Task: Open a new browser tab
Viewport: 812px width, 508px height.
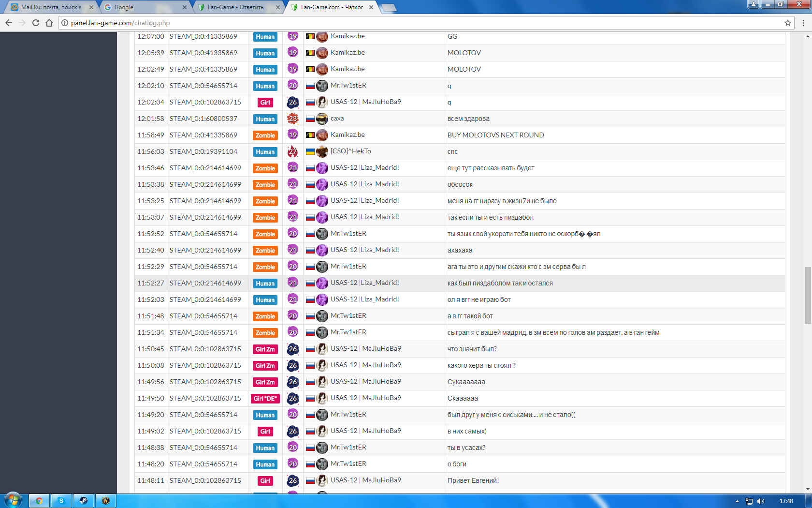Action: (x=389, y=7)
